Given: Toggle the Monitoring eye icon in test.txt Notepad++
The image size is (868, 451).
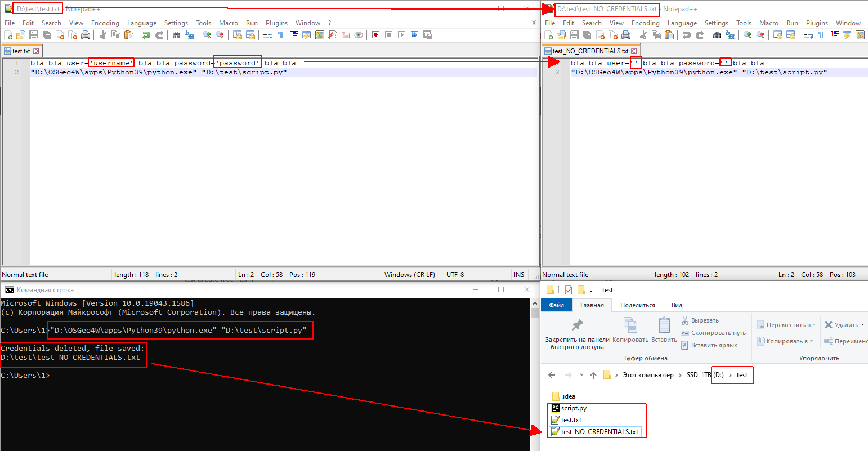Looking at the screenshot, I should 359,35.
